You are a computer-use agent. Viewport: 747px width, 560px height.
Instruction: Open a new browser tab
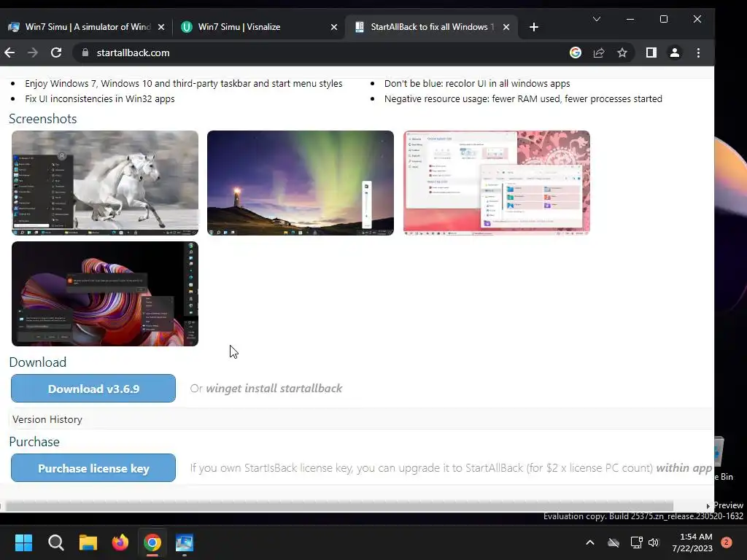pos(534,27)
